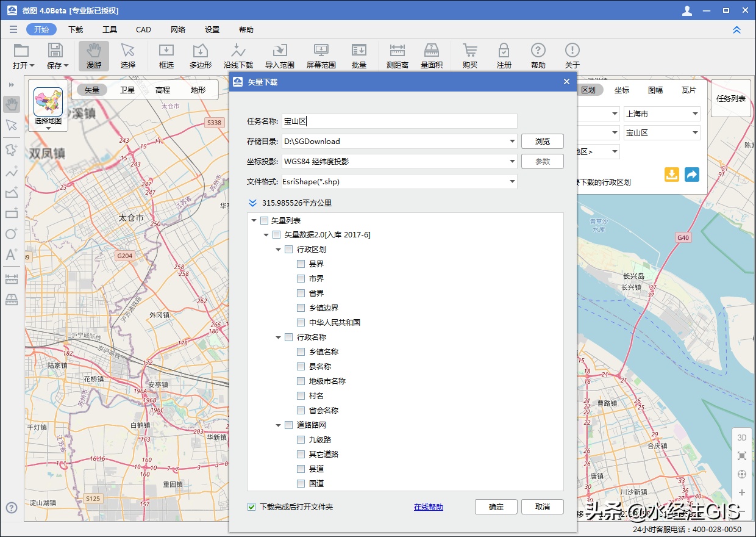
Task: Collapse the 行政区划 tree node
Action: point(279,250)
